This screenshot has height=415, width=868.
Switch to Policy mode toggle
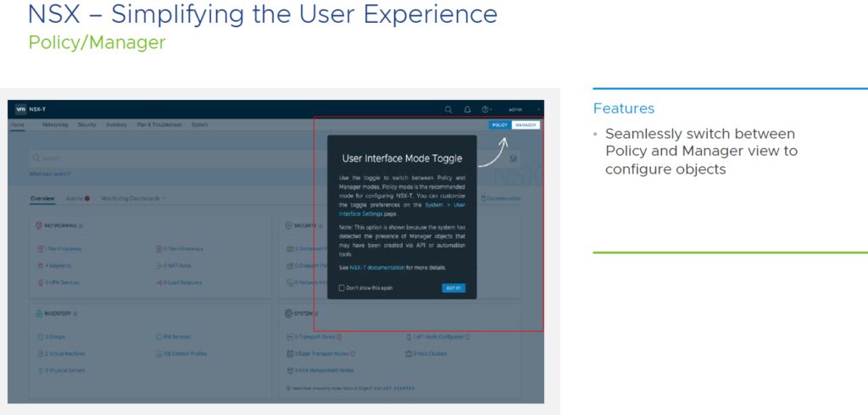coord(500,125)
